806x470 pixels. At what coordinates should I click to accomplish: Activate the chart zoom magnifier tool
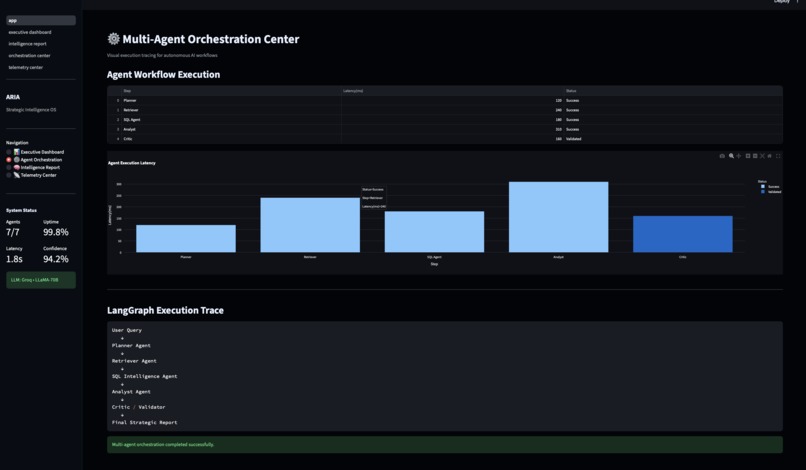731,156
